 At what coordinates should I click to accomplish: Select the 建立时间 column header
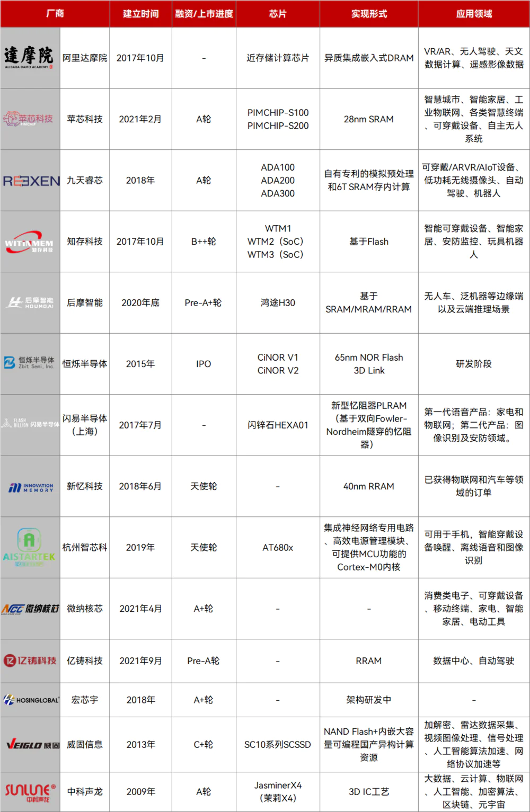pos(140,14)
